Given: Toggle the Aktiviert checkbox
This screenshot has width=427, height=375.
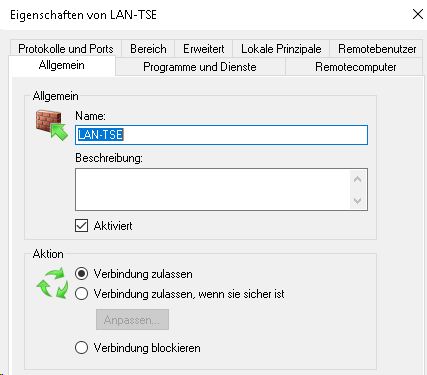Looking at the screenshot, I should [x=82, y=226].
